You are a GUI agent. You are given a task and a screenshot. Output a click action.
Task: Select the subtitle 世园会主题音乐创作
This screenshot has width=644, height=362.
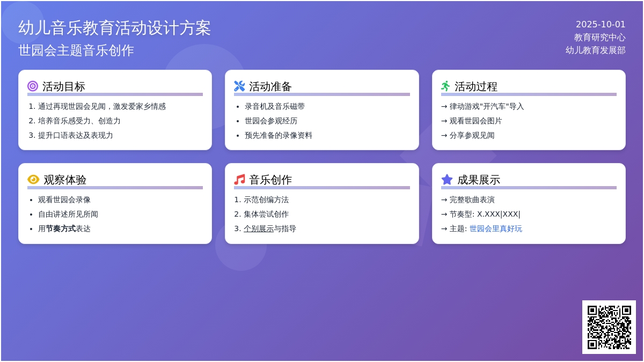[76, 50]
